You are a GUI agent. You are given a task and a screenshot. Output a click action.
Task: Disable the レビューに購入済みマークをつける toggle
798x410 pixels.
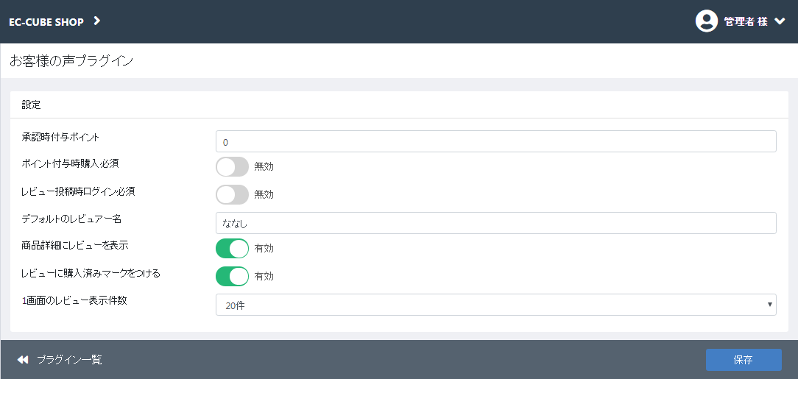[232, 276]
